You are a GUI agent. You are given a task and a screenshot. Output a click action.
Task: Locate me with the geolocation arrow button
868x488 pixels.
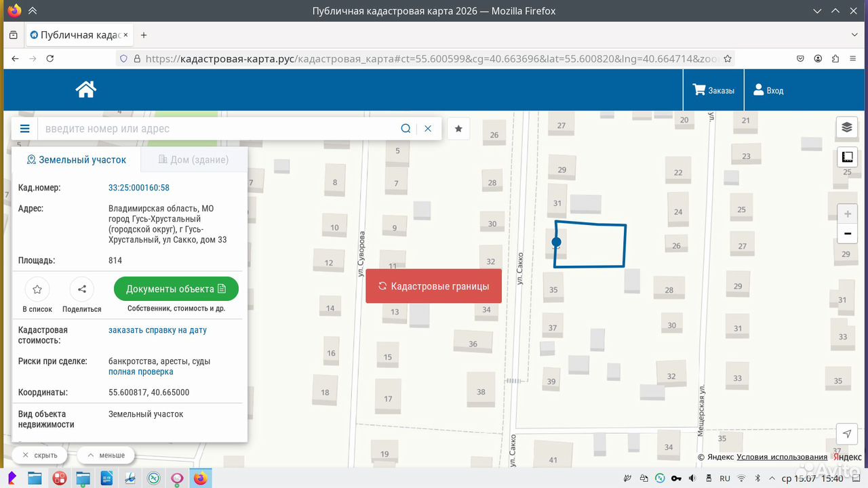(x=847, y=434)
